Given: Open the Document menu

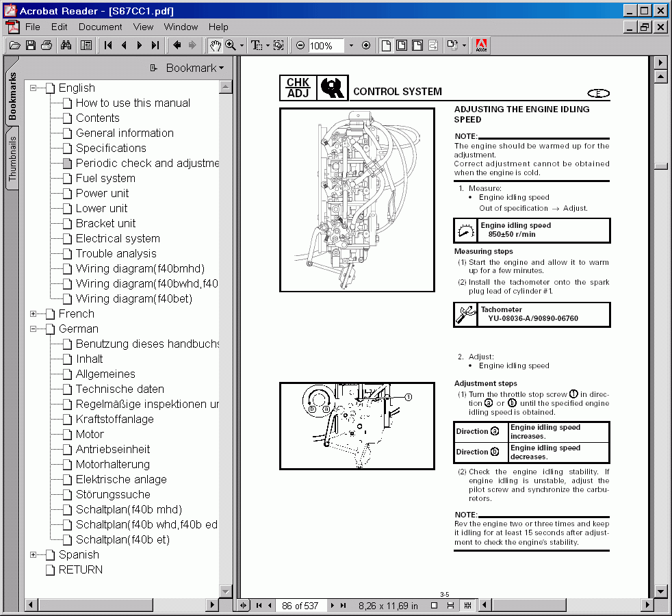Looking at the screenshot, I should (100, 27).
